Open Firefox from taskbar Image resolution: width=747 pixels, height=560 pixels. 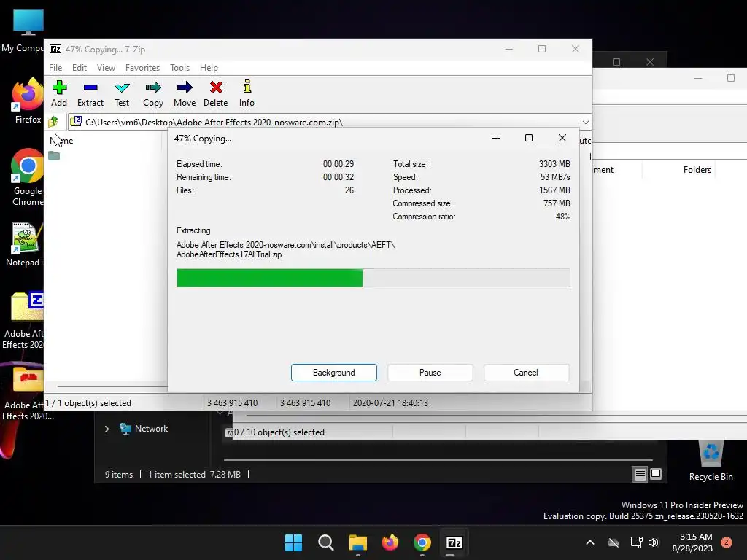coord(390,542)
